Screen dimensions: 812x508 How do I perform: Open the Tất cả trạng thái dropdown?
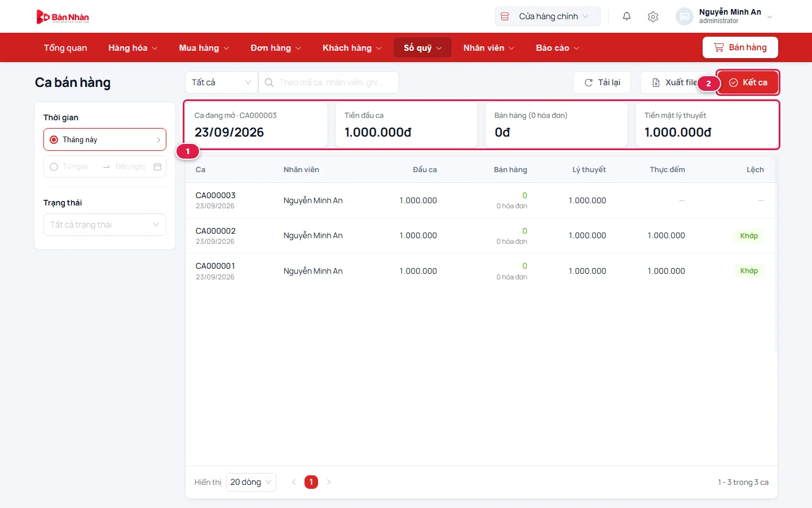105,225
